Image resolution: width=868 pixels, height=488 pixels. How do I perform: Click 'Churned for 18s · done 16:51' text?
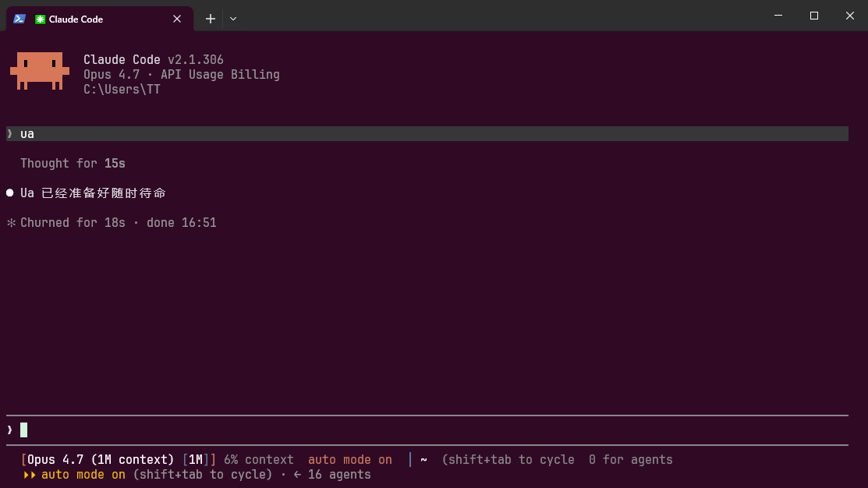pyautogui.click(x=119, y=223)
